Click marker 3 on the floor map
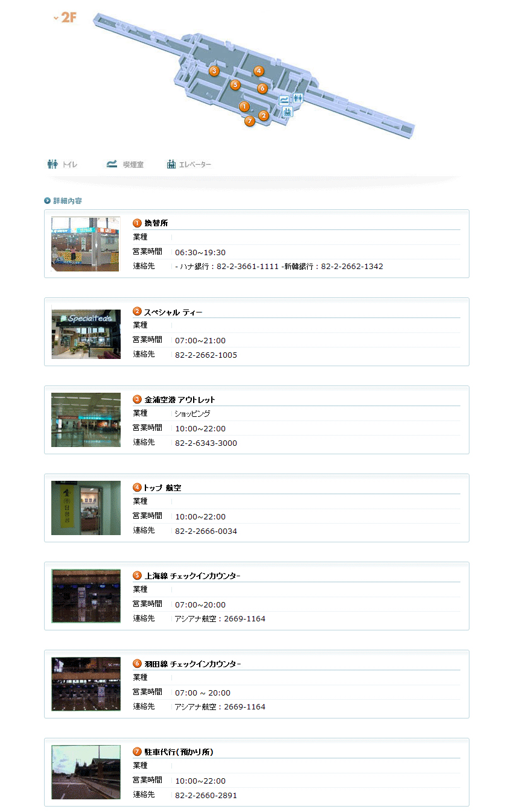 tap(214, 71)
